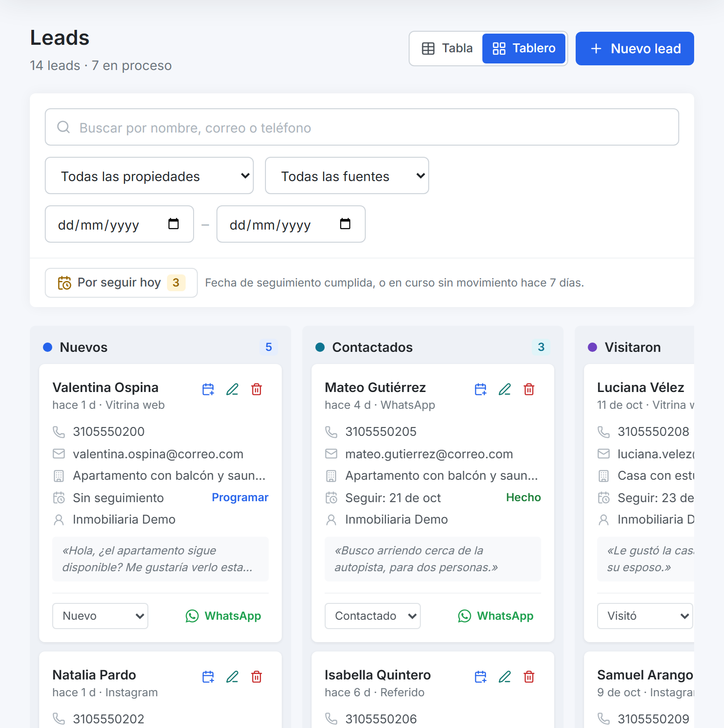Open start date calendar picker icon
Viewport: 724px width, 728px height.
pyautogui.click(x=174, y=224)
